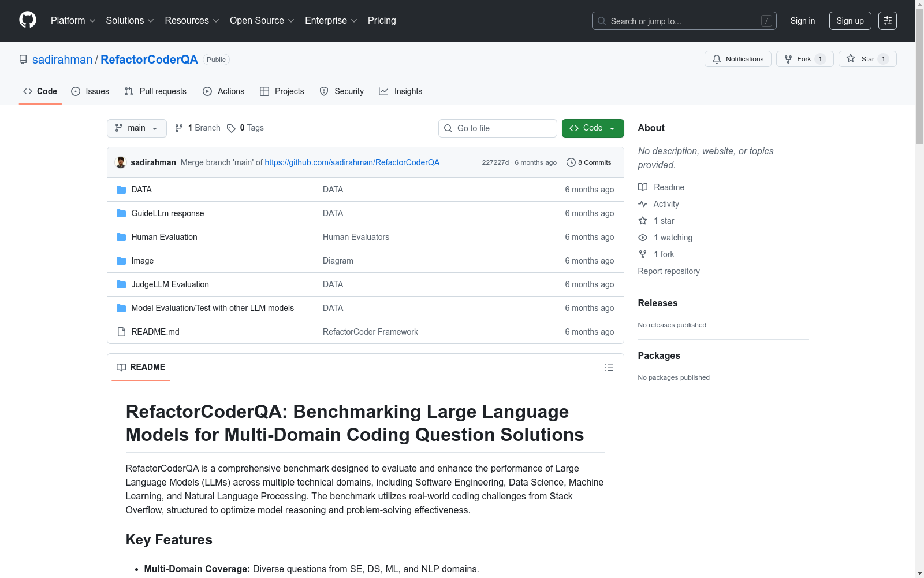View the 8 Commits history
Image resolution: width=924 pixels, height=578 pixels.
point(589,162)
